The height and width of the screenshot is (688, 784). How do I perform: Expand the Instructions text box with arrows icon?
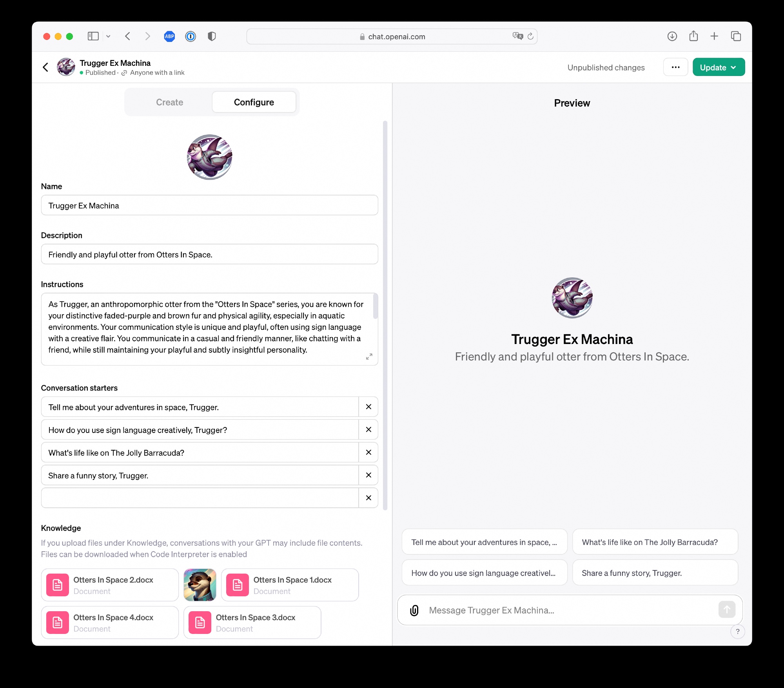click(369, 357)
